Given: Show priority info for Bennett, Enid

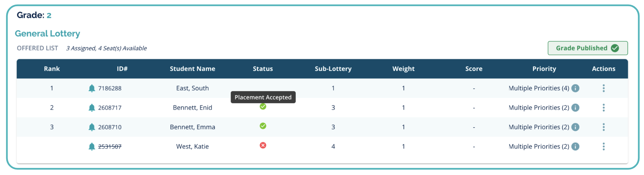Looking at the screenshot, I should click(x=575, y=108).
